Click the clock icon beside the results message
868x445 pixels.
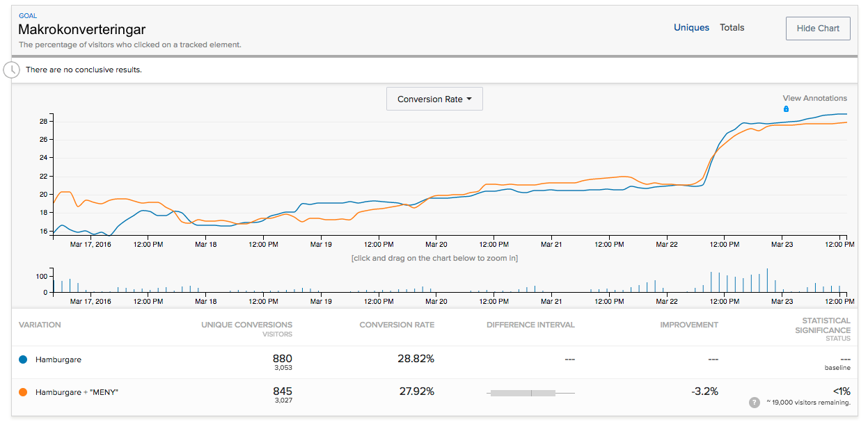point(12,70)
